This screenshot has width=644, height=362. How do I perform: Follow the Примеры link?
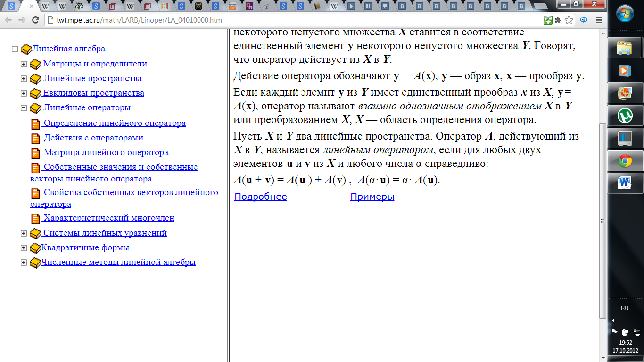coord(372,197)
